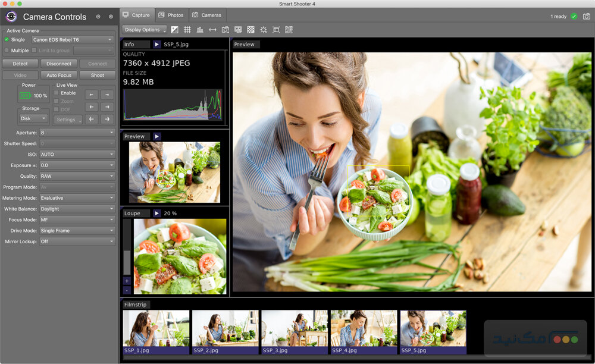Click the histogram icon in the toolbar
This screenshot has width=595, height=364.
[x=200, y=30]
